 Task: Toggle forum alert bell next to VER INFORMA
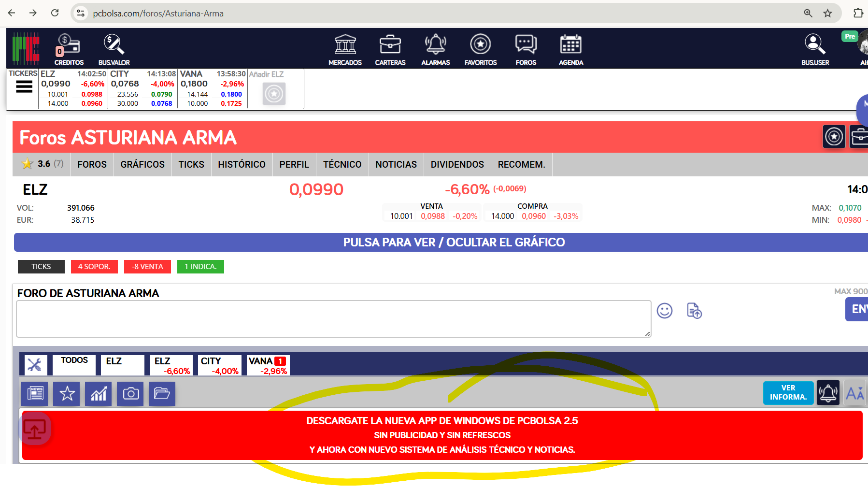(x=828, y=393)
